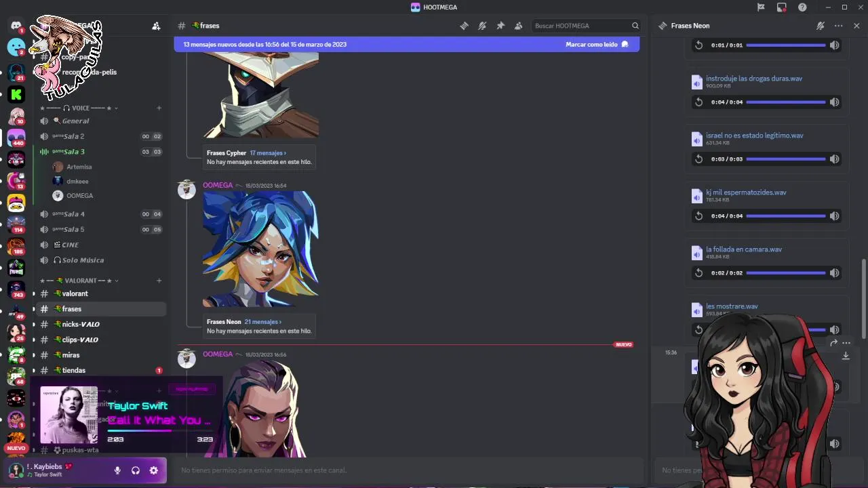Open the valorant text channel
The width and height of the screenshot is (868, 488).
pyautogui.click(x=101, y=293)
